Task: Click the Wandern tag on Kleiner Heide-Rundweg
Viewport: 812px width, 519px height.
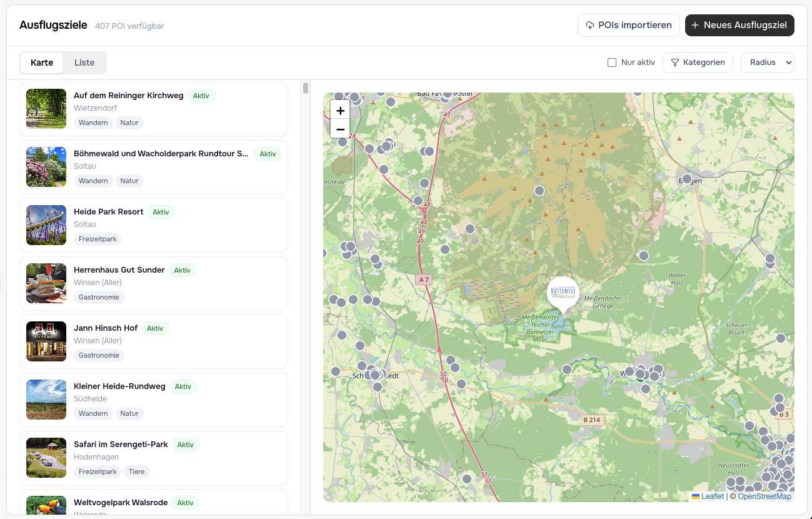Action: (93, 413)
